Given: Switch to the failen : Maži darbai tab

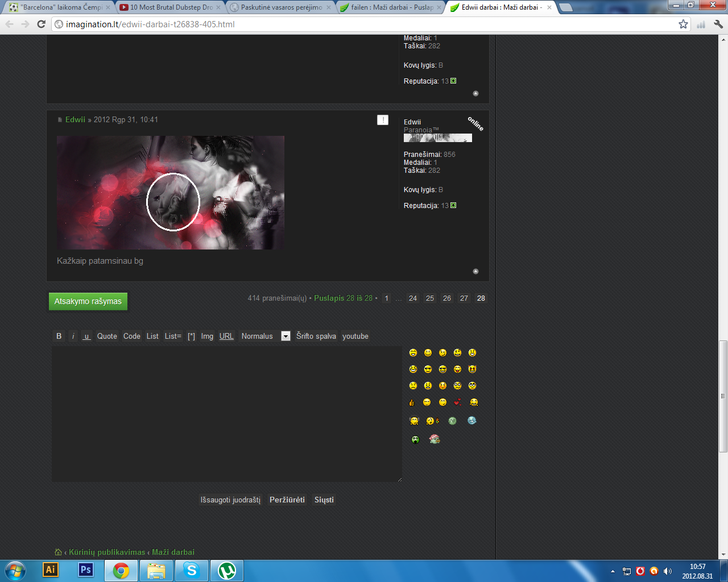Looking at the screenshot, I should pyautogui.click(x=391, y=7).
